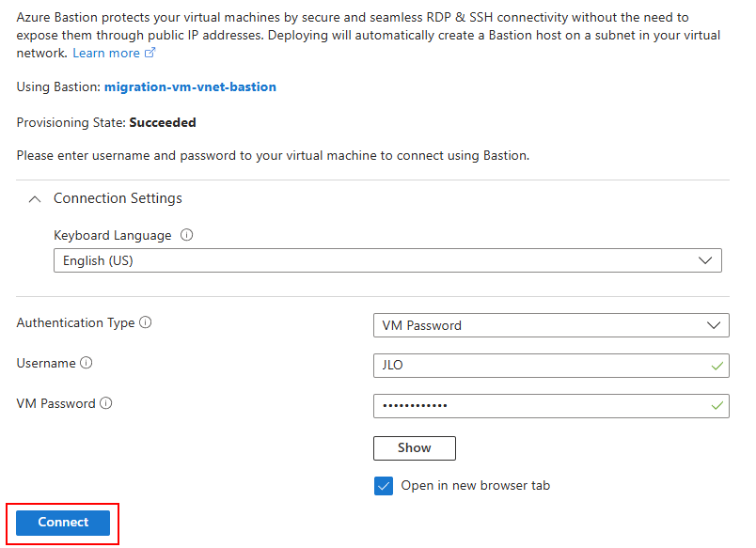Click the external link icon after Learn more

click(x=150, y=54)
